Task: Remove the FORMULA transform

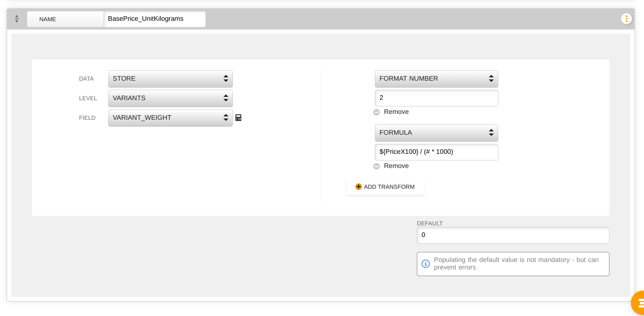Action: (x=396, y=166)
